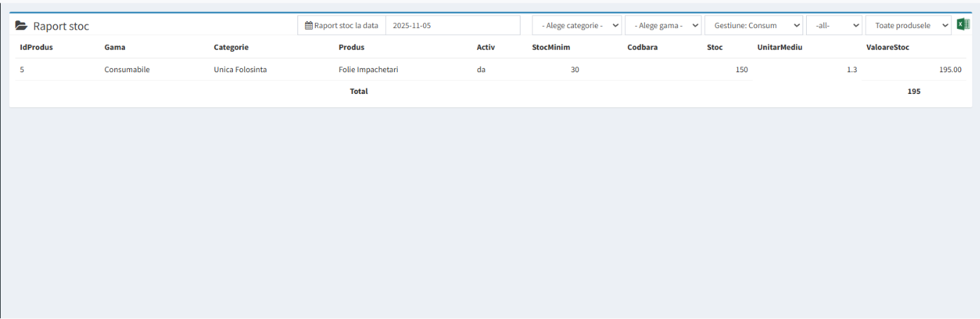Viewport: 980px width, 319px height.
Task: Expand the Toate produsele dropdown
Action: (x=908, y=25)
